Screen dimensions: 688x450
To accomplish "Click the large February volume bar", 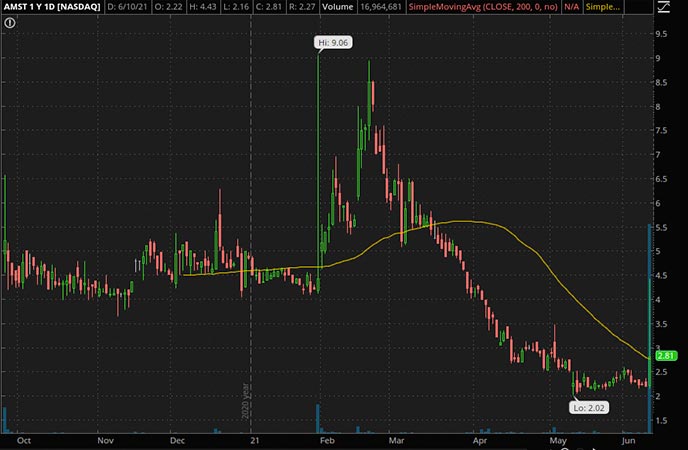I will pyautogui.click(x=318, y=417).
